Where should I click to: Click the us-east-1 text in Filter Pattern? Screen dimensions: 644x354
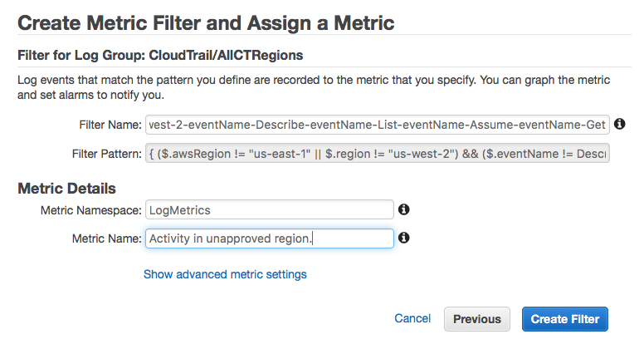(280, 154)
